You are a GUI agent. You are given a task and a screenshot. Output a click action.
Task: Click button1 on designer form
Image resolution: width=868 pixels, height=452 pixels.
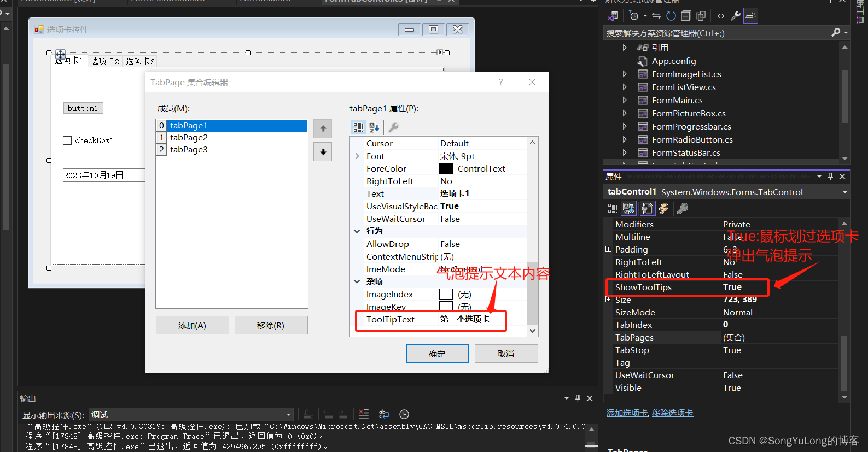[x=83, y=108]
